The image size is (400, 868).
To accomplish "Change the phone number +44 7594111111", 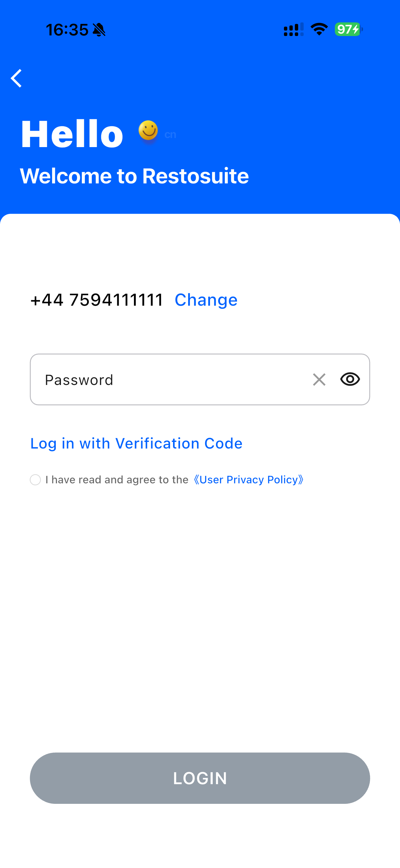I will (x=206, y=300).
